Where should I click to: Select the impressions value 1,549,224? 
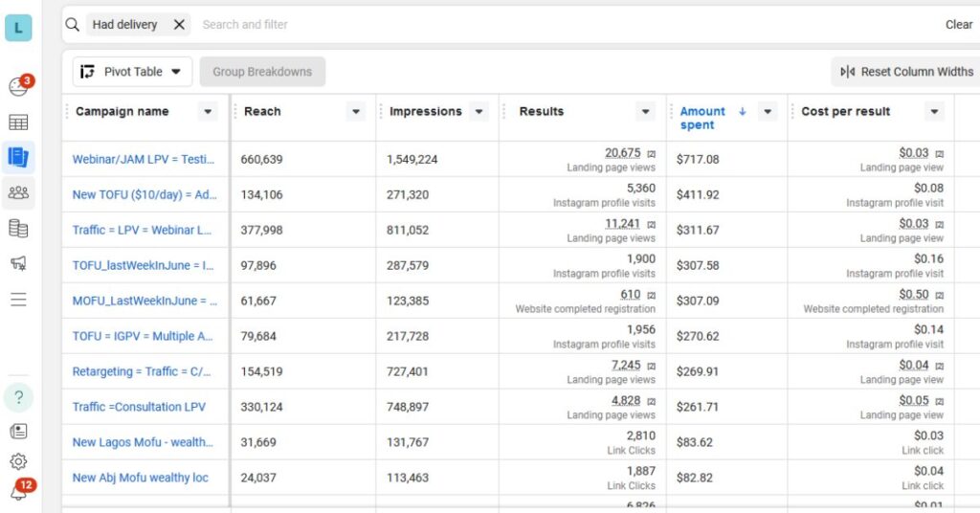pos(412,159)
